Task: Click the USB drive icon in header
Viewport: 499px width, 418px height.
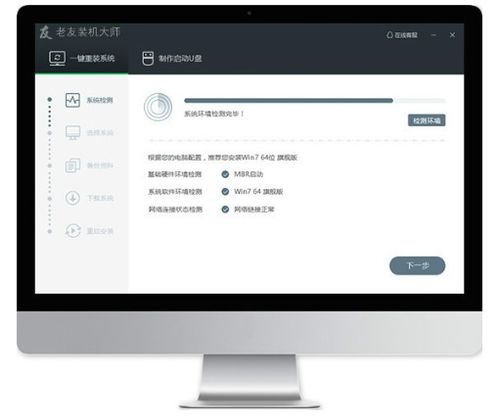Action: click(x=148, y=58)
